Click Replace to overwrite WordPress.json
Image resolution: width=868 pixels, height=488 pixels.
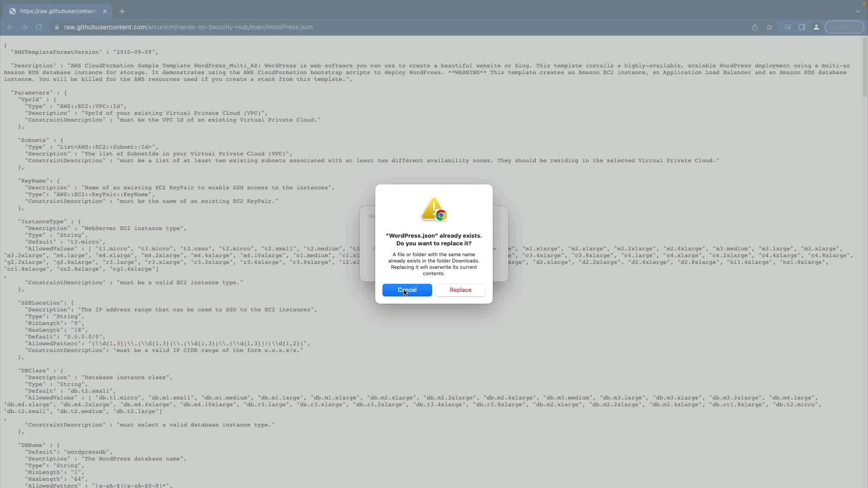[x=460, y=290]
